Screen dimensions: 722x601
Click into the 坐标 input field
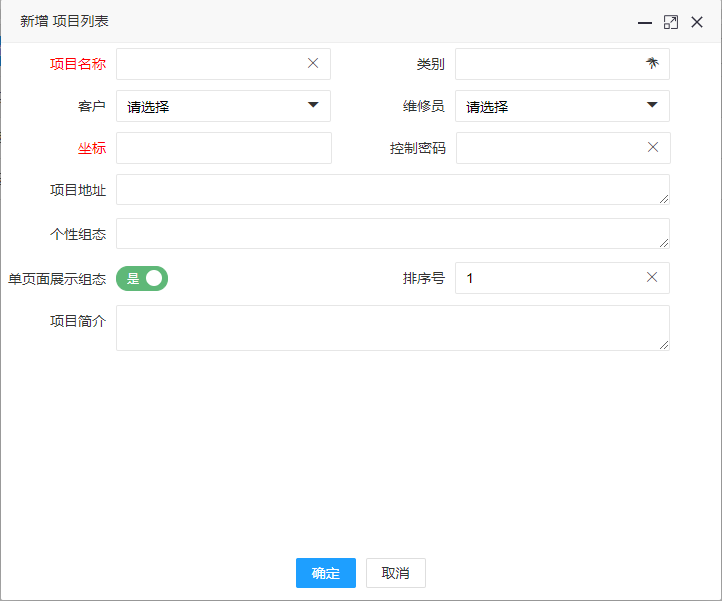(224, 148)
